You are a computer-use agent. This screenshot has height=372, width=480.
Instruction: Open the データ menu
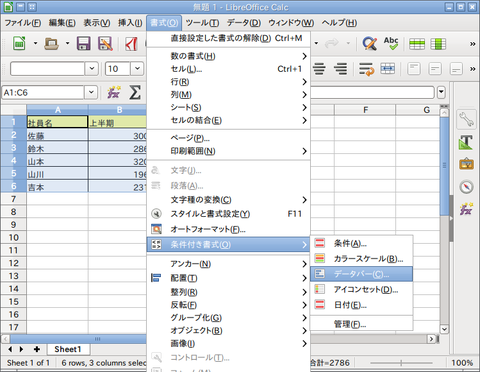[x=244, y=23]
